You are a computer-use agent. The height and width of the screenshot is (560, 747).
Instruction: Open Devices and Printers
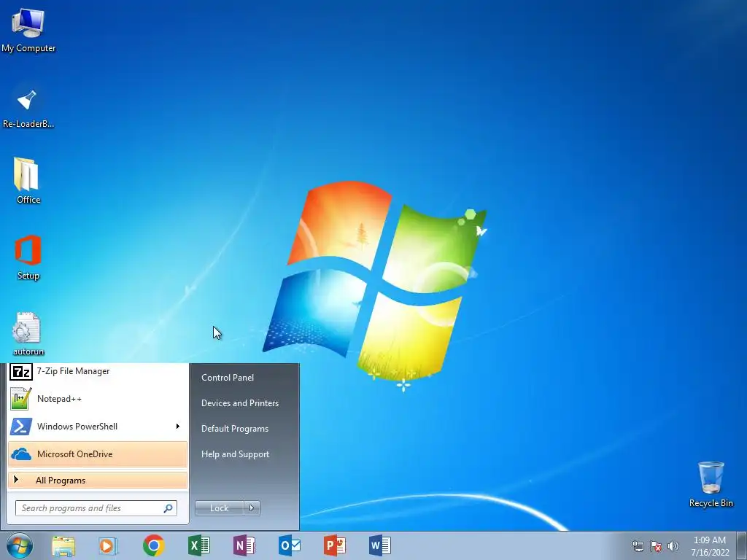click(x=239, y=403)
